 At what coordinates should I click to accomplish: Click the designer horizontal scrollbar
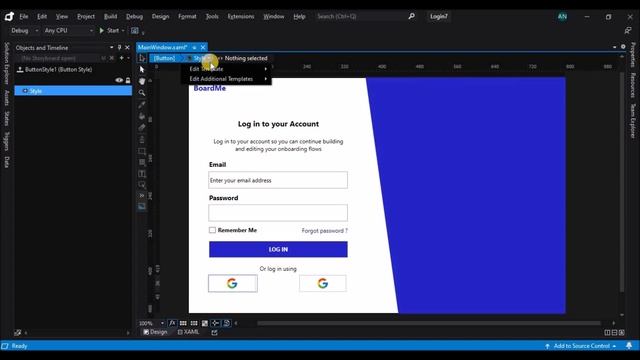pos(429,323)
